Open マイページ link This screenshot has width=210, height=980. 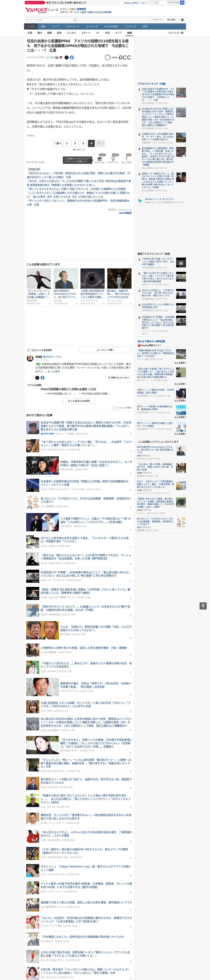[157, 20]
